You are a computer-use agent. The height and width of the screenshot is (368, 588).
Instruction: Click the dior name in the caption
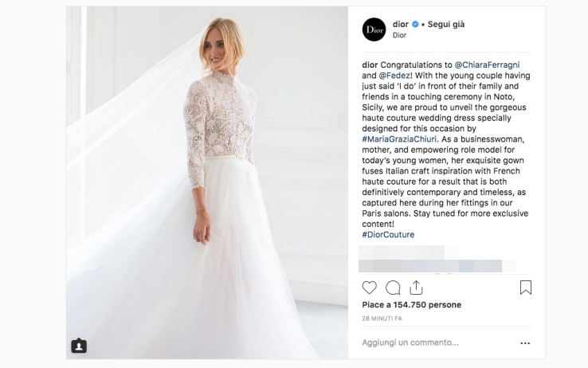[x=370, y=65]
